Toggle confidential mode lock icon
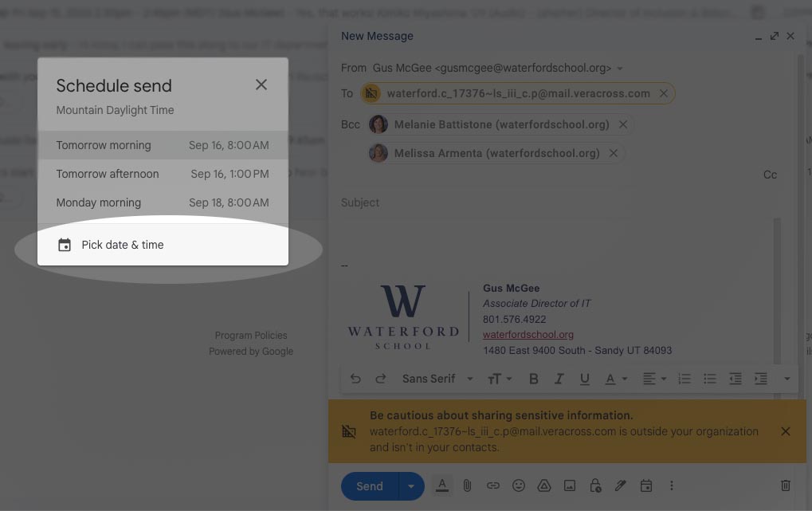Viewport: 812px width, 511px height. [x=595, y=485]
